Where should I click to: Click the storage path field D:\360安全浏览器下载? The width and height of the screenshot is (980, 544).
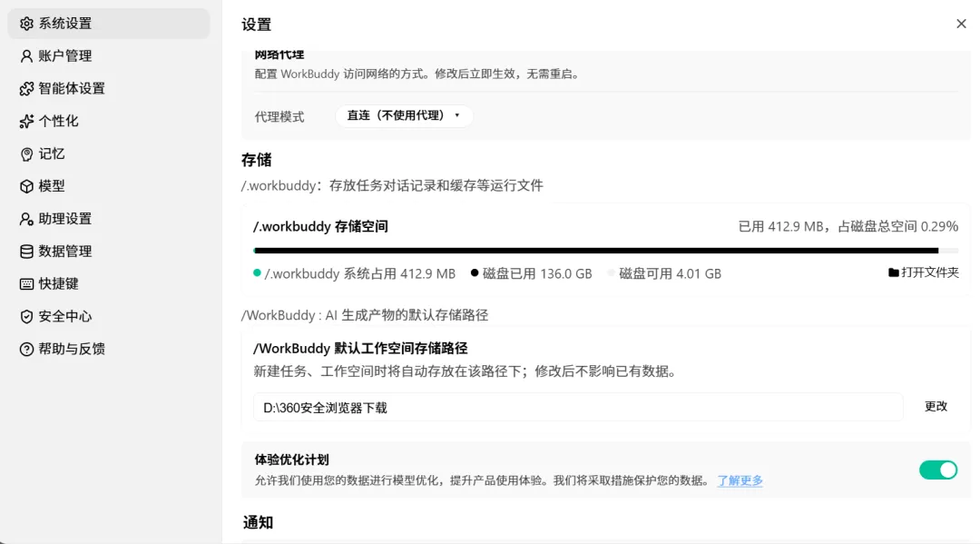578,407
